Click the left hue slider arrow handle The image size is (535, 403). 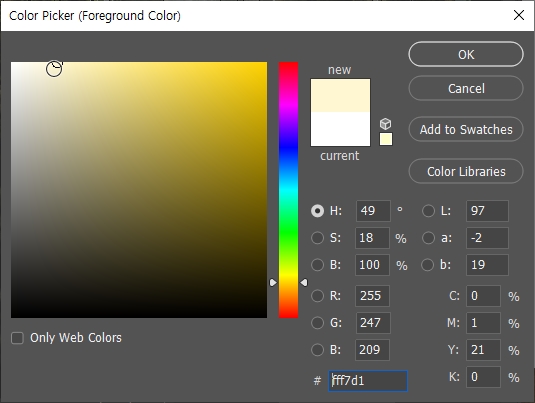(273, 283)
